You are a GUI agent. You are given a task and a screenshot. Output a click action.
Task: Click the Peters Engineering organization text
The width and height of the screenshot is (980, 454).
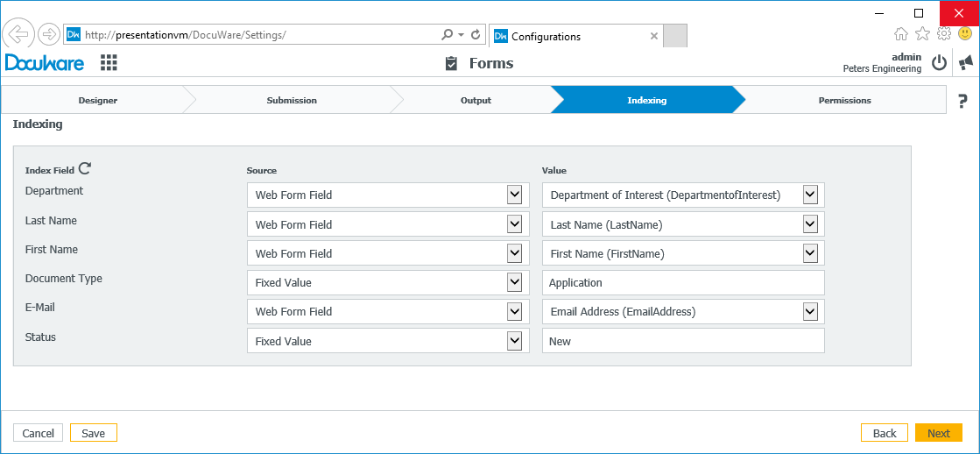[882, 68]
